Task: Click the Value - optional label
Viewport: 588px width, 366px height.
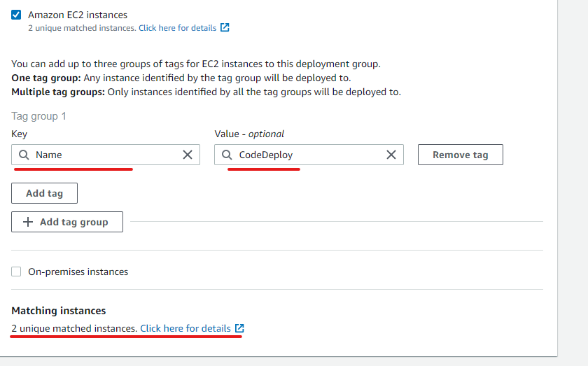Action: click(249, 134)
